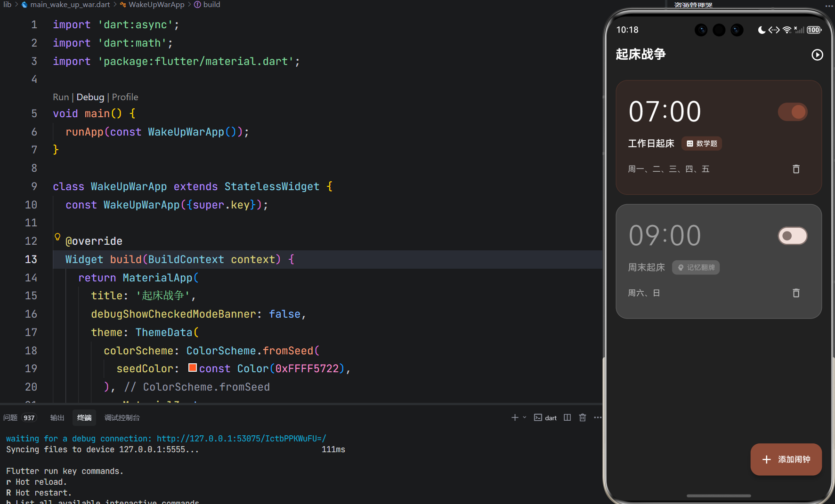Image resolution: width=835 pixels, height=504 pixels.
Task: Click the 'package:flutter/material.dart' import string
Action: tap(196, 61)
